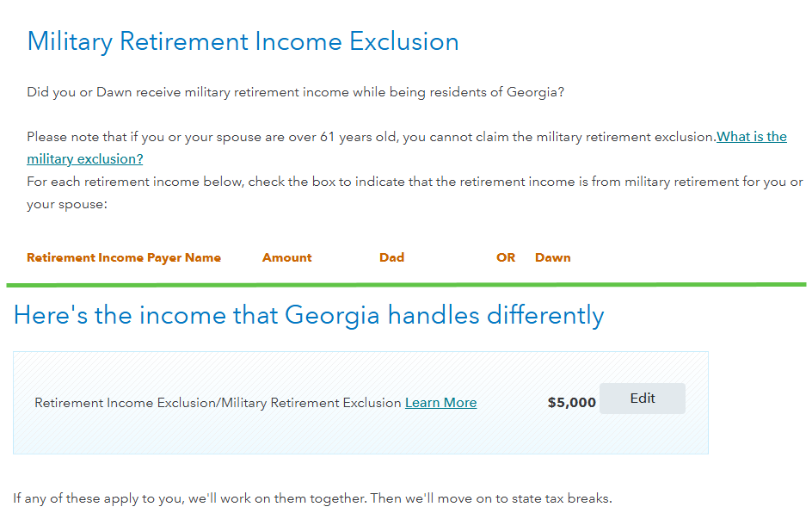Click the "Retirement Income Payer Name" heading

(x=123, y=256)
